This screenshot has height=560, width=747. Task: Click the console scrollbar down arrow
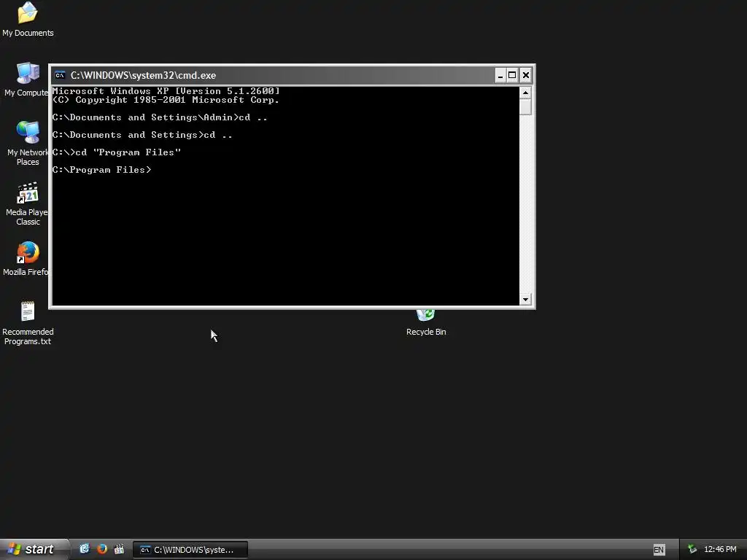(525, 300)
